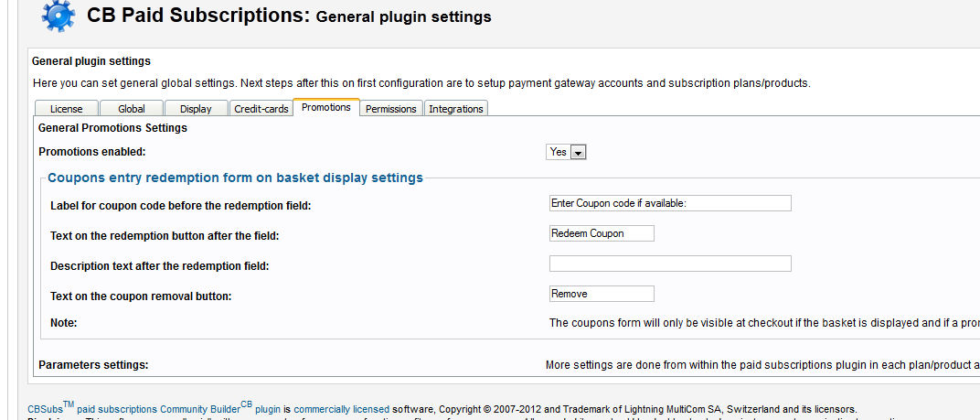
Task: Open the Community Builder link in footer
Action: pos(200,409)
